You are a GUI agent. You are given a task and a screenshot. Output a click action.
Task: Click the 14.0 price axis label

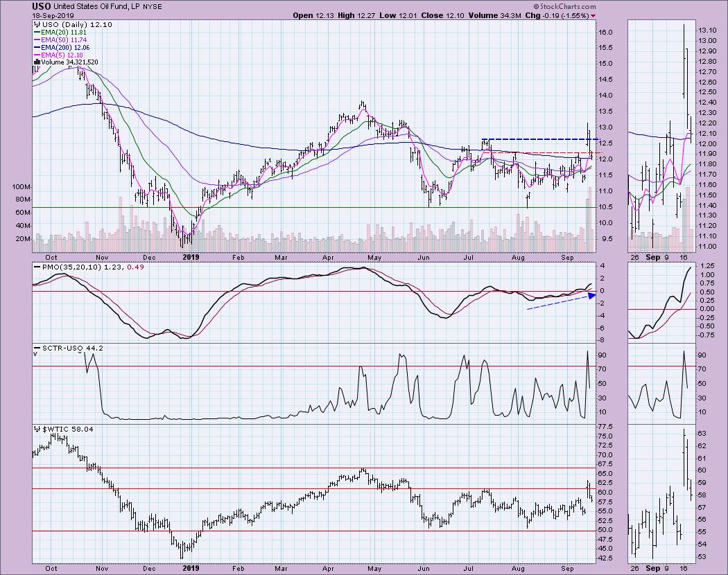click(605, 96)
